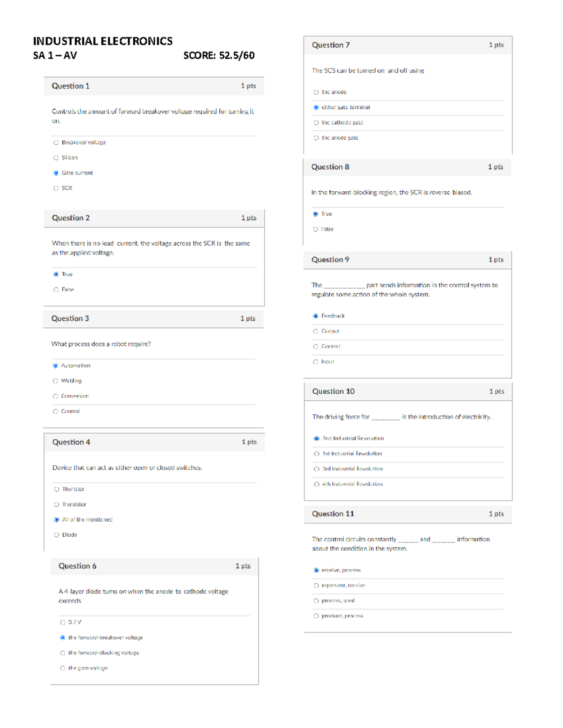Select "Breakover voltage" option in Question 1
This screenshot has width=563, height=728.
(56, 143)
